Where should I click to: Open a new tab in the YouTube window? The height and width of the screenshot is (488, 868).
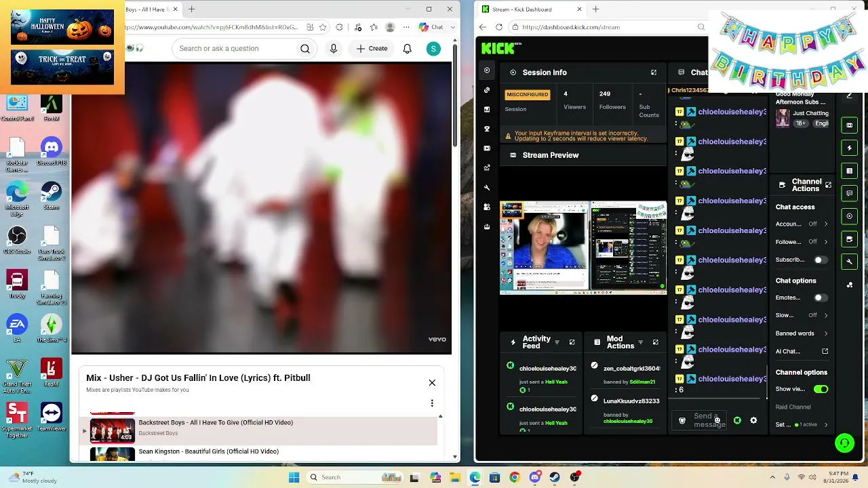point(191,9)
